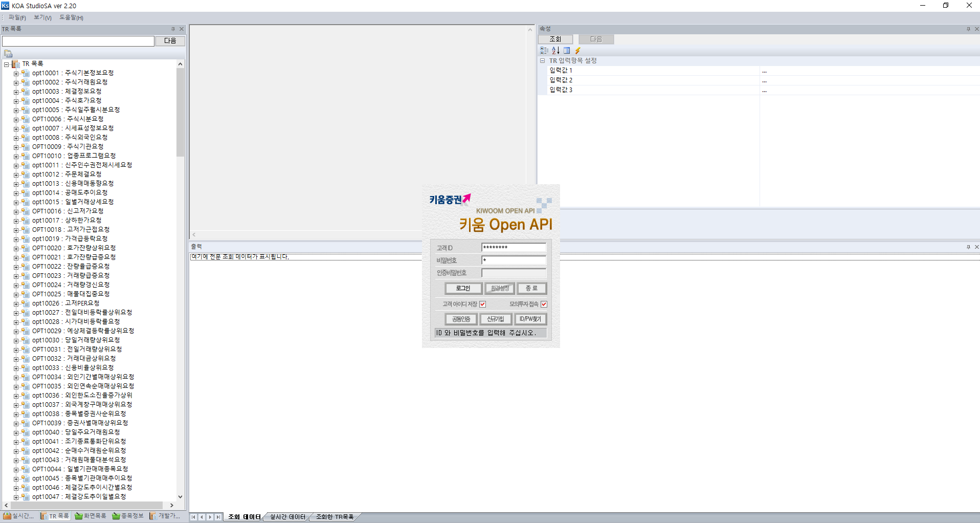980x523 pixels.
Task: Expand OPT10006 주식시분요청 node
Action: (16, 120)
